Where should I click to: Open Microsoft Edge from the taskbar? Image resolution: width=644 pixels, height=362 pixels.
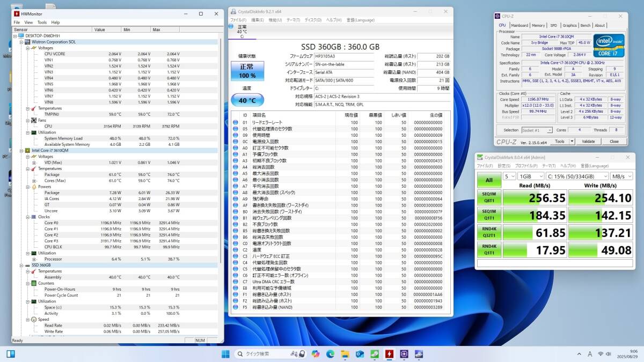pos(330,354)
